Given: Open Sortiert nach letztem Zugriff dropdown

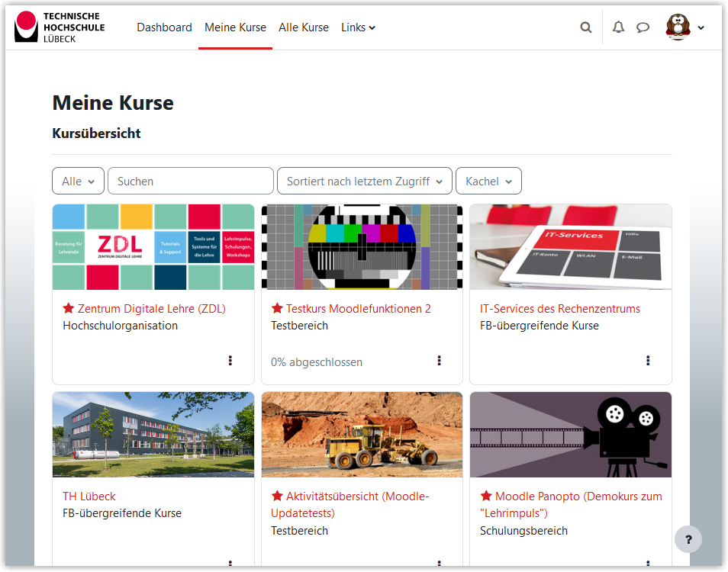Looking at the screenshot, I should pos(365,181).
